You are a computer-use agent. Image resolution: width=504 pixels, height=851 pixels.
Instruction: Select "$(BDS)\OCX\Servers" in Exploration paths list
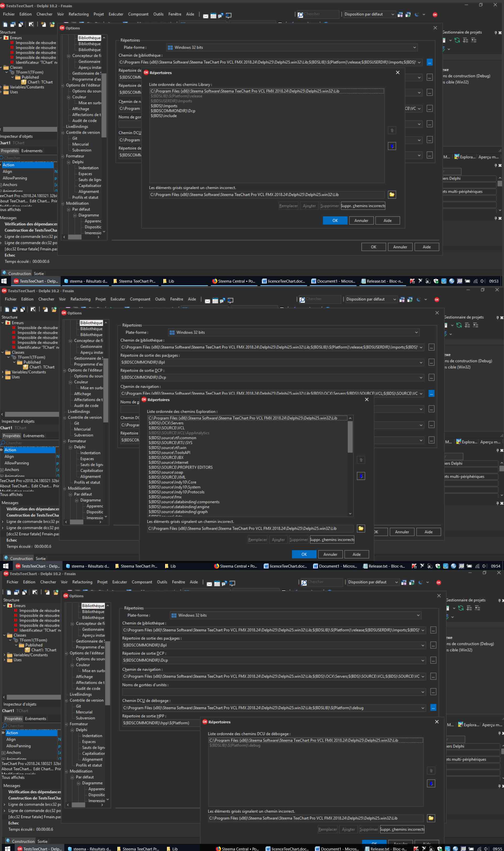click(x=166, y=423)
